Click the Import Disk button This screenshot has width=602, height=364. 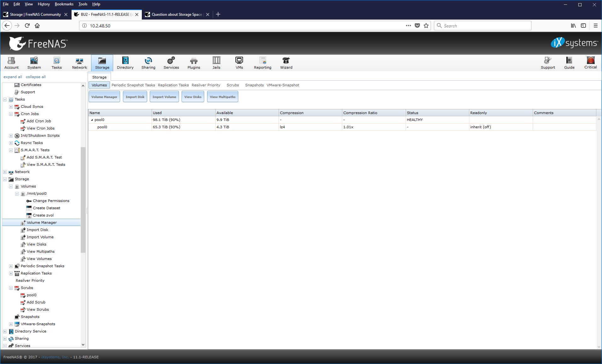click(x=135, y=97)
